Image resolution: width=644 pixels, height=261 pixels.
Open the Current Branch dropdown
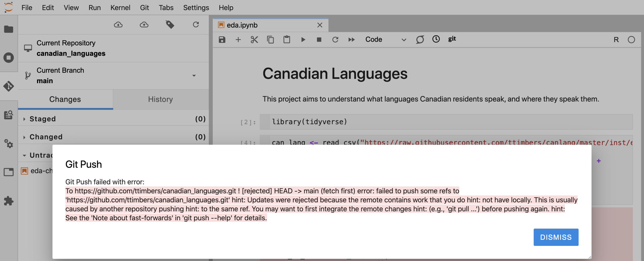[x=194, y=76]
